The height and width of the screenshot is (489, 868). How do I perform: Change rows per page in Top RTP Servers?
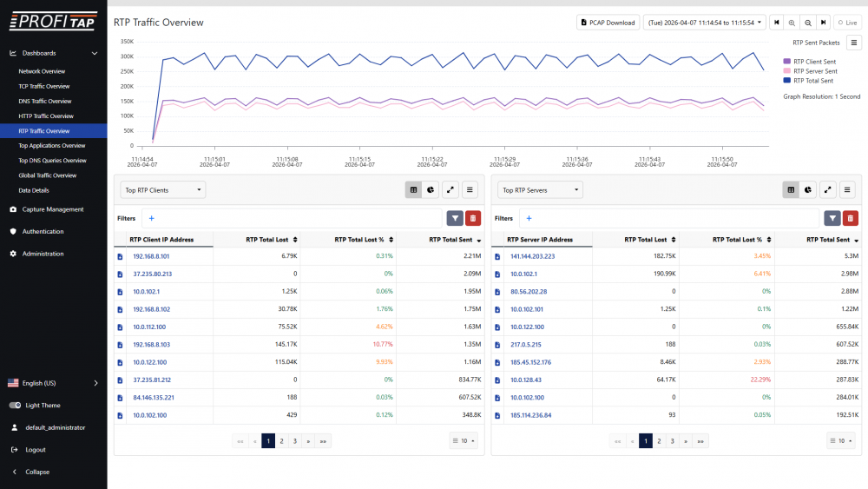point(841,441)
